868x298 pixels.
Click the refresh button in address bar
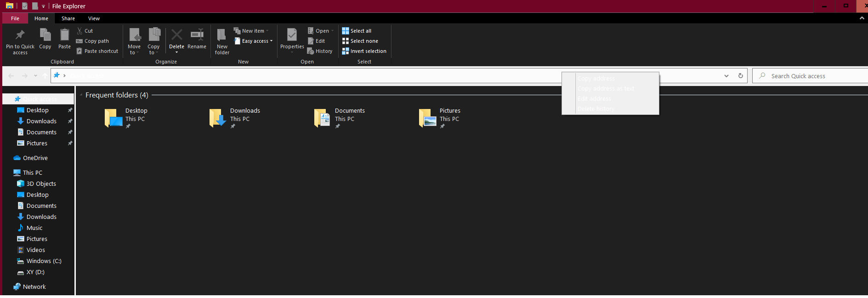pyautogui.click(x=741, y=76)
